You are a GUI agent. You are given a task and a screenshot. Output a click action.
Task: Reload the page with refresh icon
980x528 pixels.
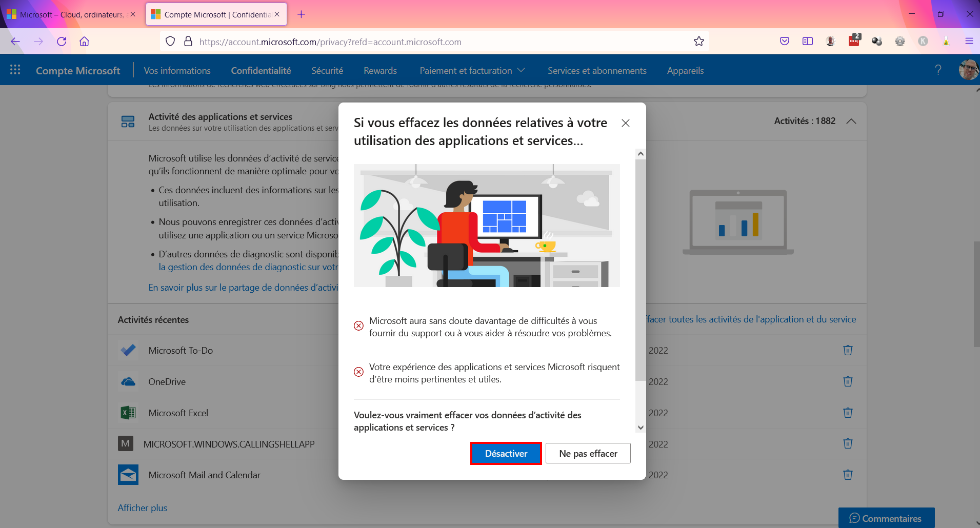[x=62, y=42]
